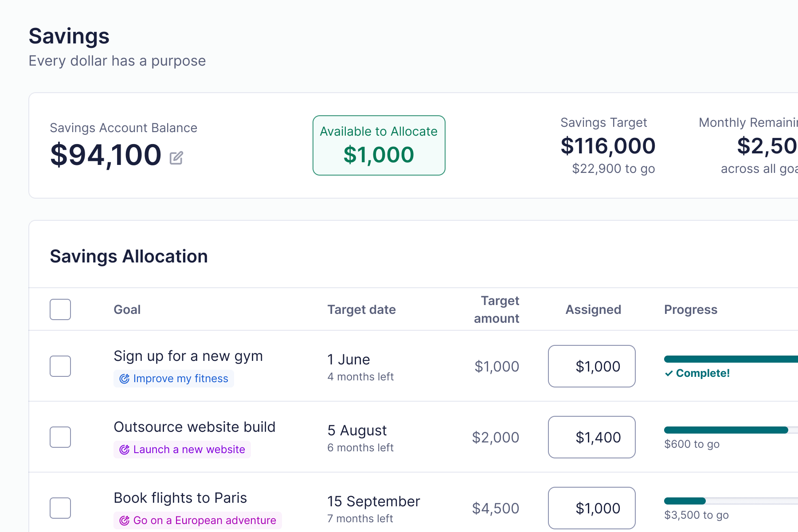The width and height of the screenshot is (798, 532).
Task: Check the Sign up for a new gym row
Action: tap(60, 366)
